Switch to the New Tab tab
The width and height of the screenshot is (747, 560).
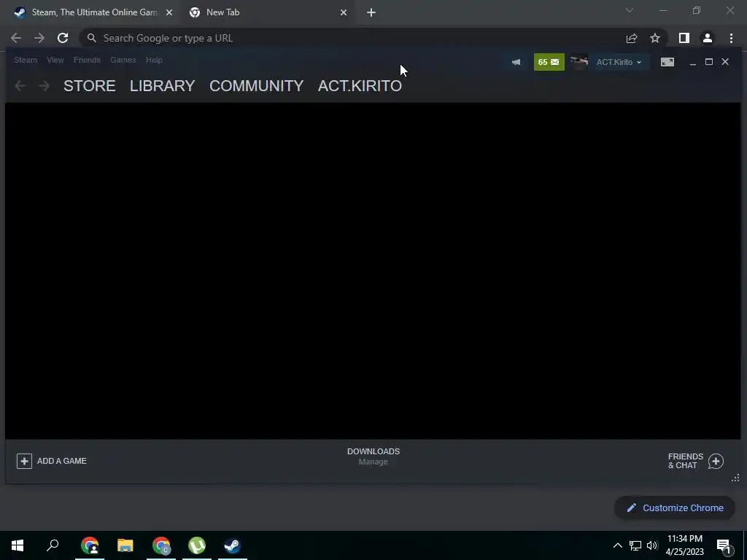click(268, 12)
